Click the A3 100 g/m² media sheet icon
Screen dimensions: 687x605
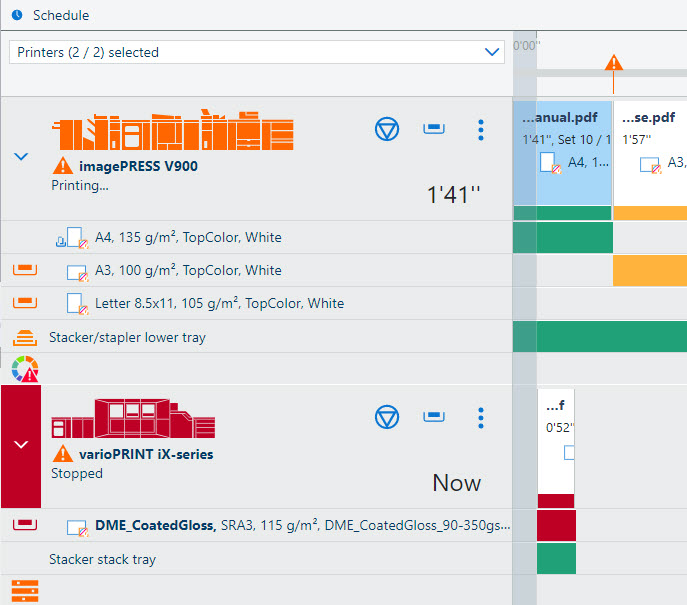click(x=78, y=272)
